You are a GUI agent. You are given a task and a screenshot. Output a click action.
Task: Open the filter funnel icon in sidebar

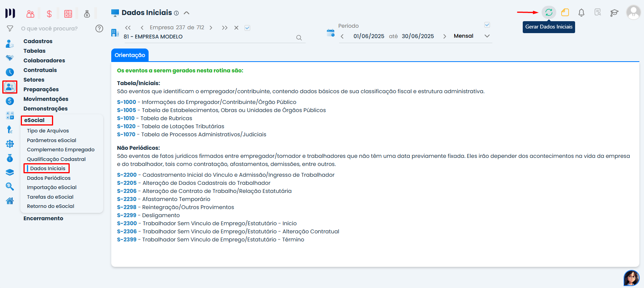10,28
